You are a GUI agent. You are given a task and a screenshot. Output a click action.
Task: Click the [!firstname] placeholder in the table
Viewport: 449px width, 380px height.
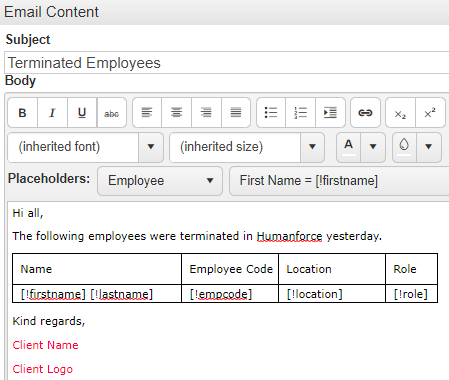click(x=53, y=294)
